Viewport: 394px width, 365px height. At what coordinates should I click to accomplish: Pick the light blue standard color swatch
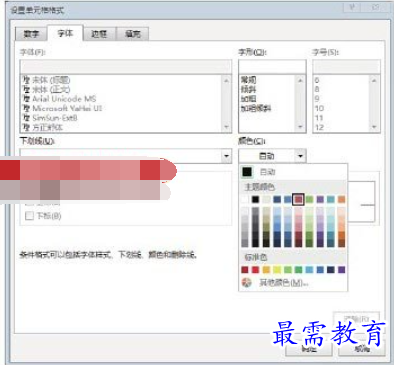pyautogui.click(x=309, y=270)
